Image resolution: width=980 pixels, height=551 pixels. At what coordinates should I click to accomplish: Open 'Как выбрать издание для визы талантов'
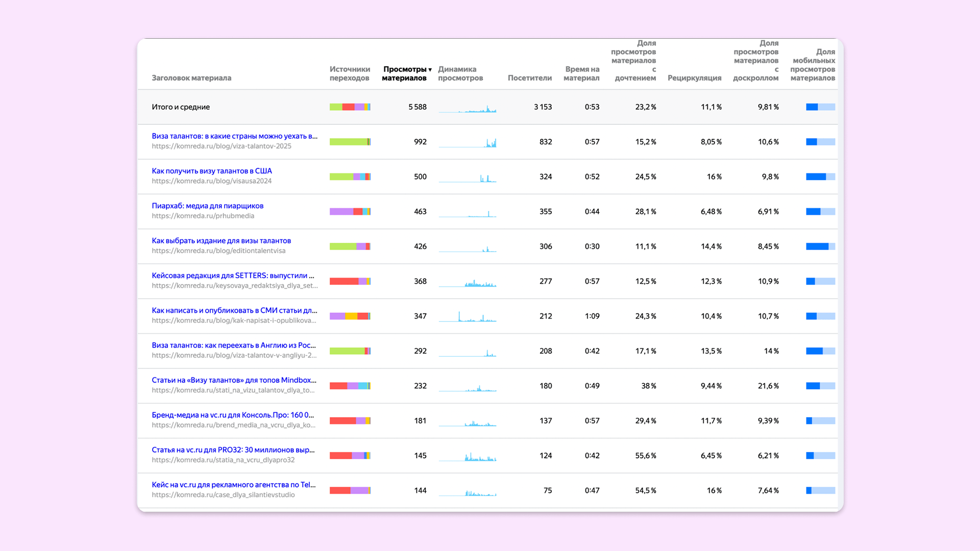pos(221,241)
